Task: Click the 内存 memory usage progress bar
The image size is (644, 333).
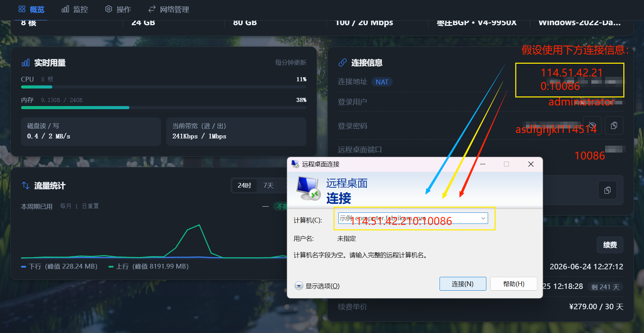Action: pyautogui.click(x=163, y=108)
